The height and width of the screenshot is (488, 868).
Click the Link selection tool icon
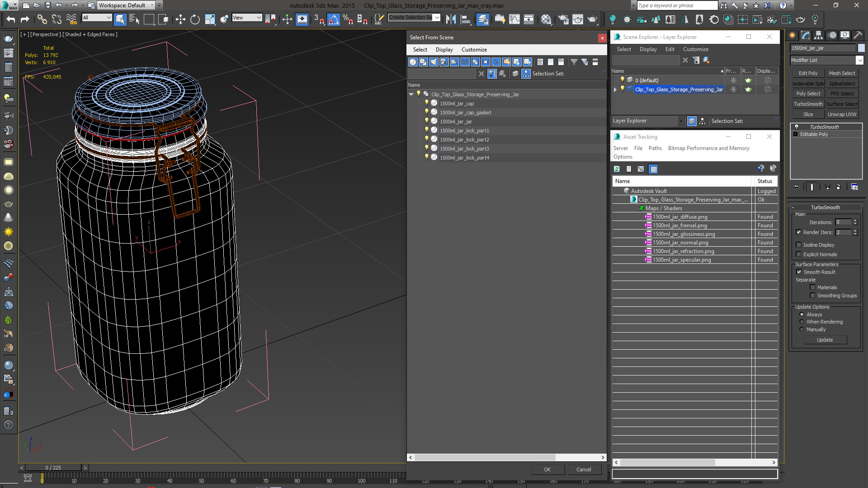[42, 19]
